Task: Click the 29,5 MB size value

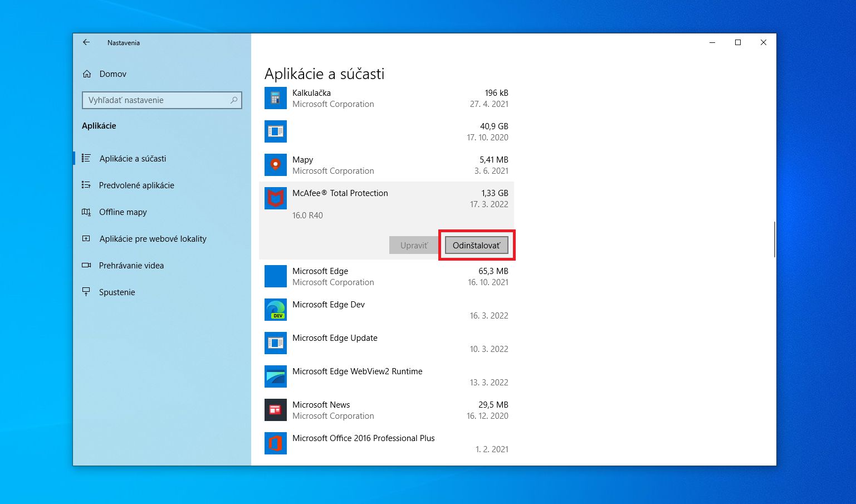Action: (493, 405)
